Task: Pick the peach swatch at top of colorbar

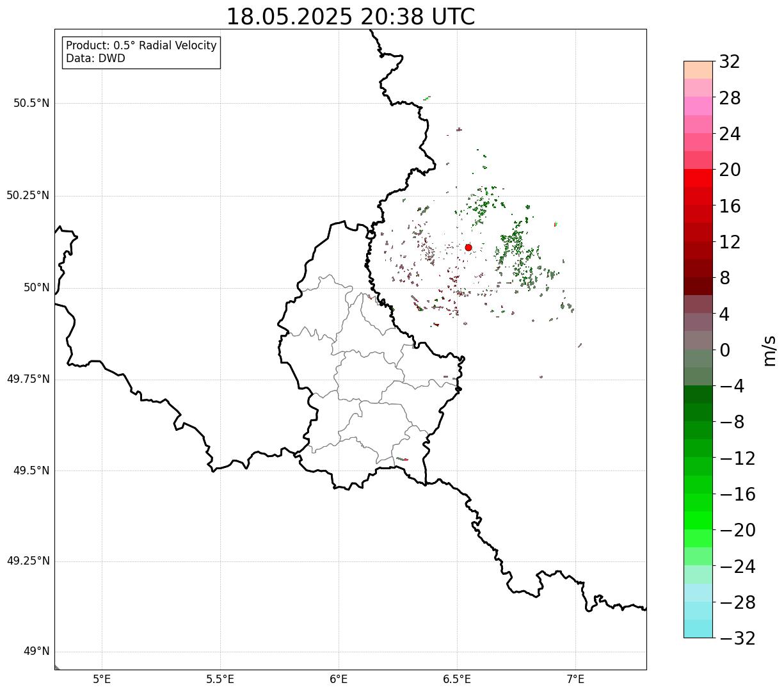Action: pyautogui.click(x=698, y=70)
